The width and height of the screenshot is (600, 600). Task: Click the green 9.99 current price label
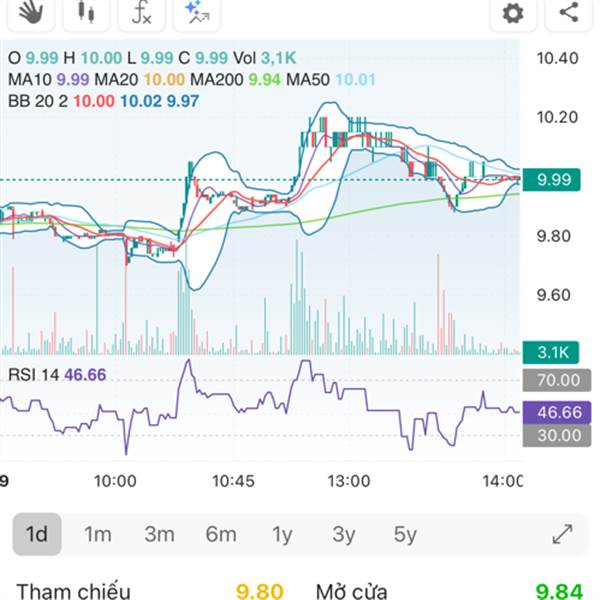click(551, 179)
